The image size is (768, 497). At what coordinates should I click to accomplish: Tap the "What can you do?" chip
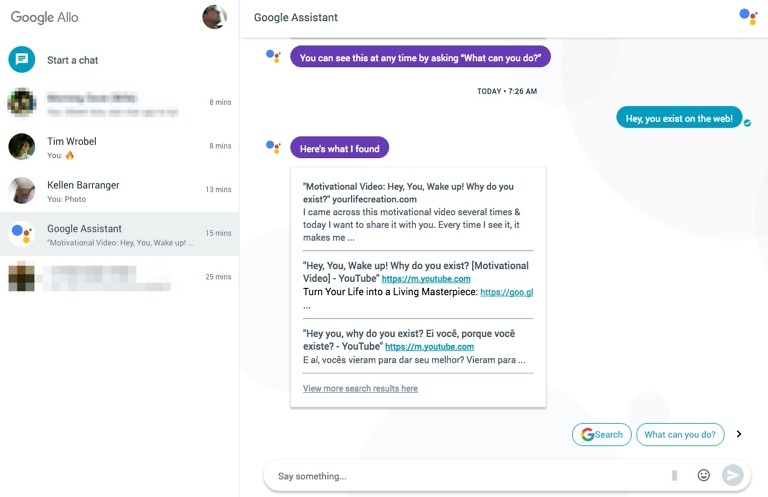pyautogui.click(x=680, y=434)
